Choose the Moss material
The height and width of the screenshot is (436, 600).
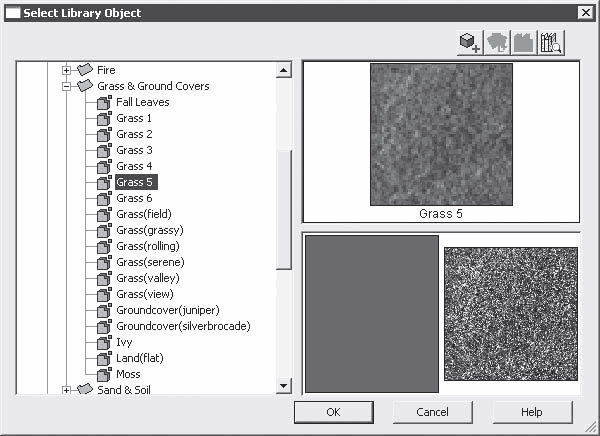pyautogui.click(x=128, y=374)
